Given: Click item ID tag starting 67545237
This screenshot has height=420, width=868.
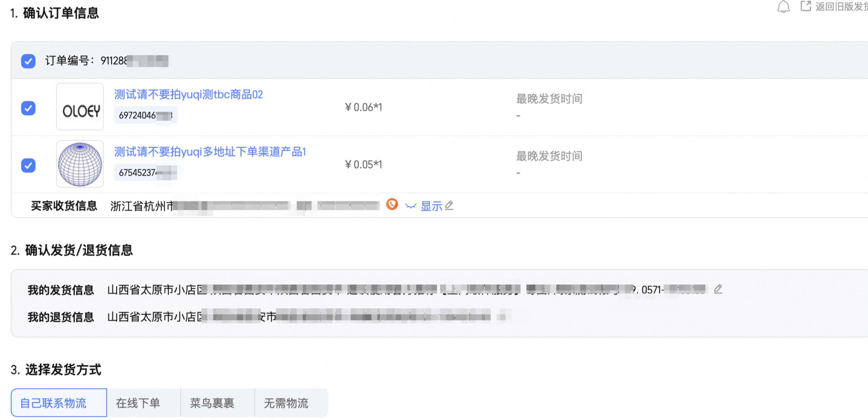Looking at the screenshot, I should coord(146,173).
